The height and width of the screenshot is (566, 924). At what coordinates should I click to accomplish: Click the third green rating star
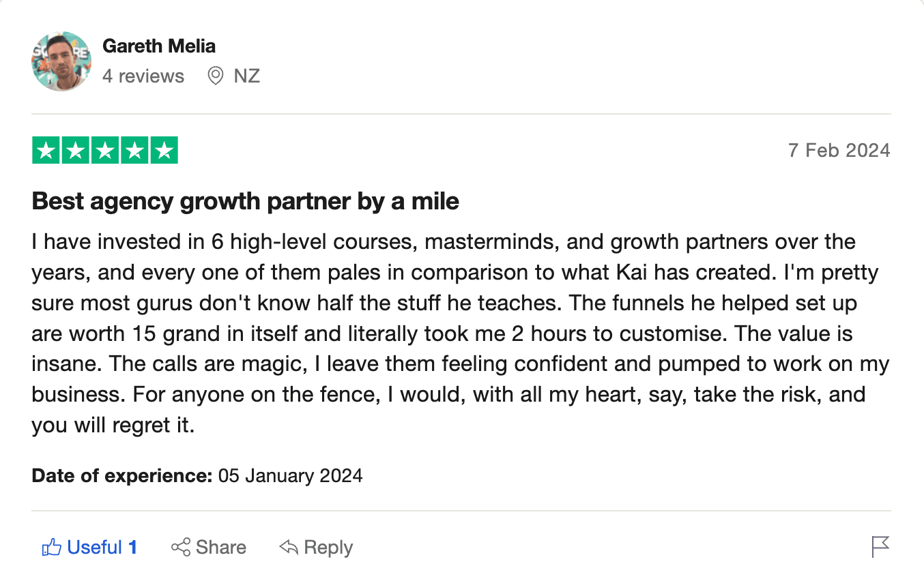[x=105, y=151]
